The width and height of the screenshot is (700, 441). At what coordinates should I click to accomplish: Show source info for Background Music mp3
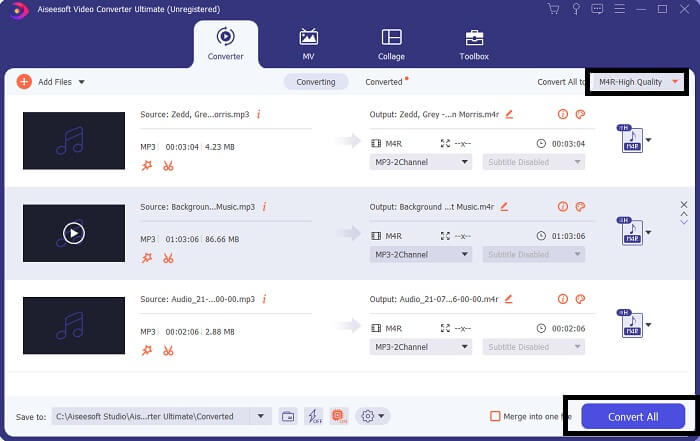click(x=264, y=207)
